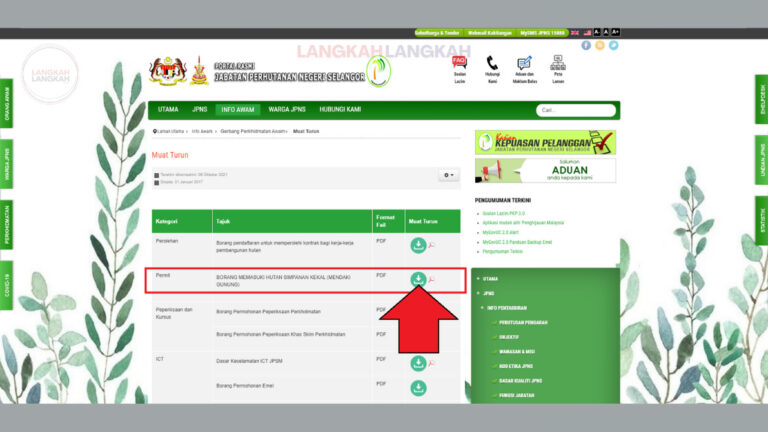Download the Permit row hutan simpanan form
The width and height of the screenshot is (768, 432).
[418, 279]
